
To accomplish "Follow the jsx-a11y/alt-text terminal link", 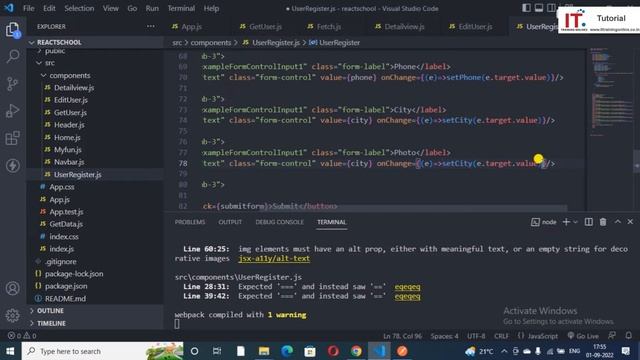I will point(274,258).
